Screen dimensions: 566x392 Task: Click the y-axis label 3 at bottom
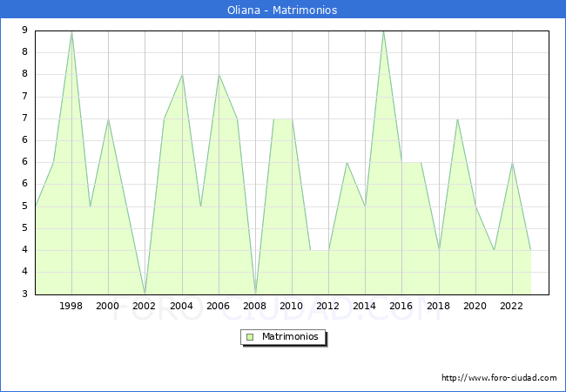click(x=24, y=294)
